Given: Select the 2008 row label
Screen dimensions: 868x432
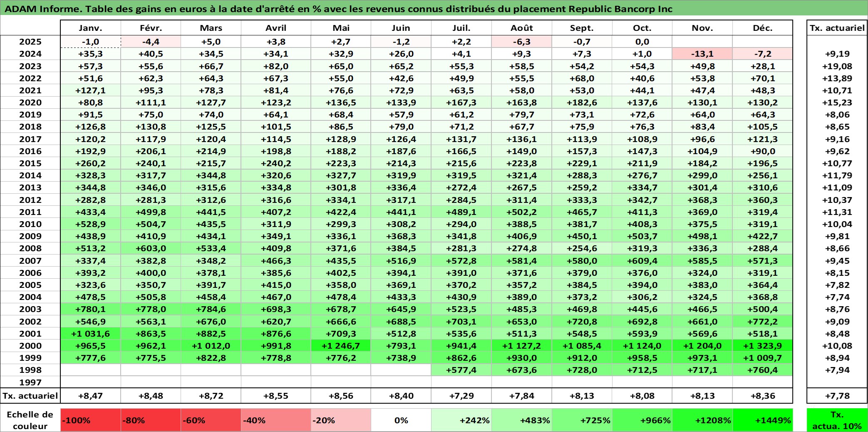Looking at the screenshot, I should [x=30, y=248].
